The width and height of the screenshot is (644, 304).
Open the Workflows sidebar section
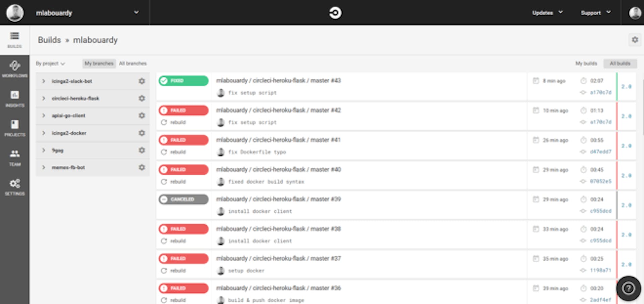coord(14,69)
